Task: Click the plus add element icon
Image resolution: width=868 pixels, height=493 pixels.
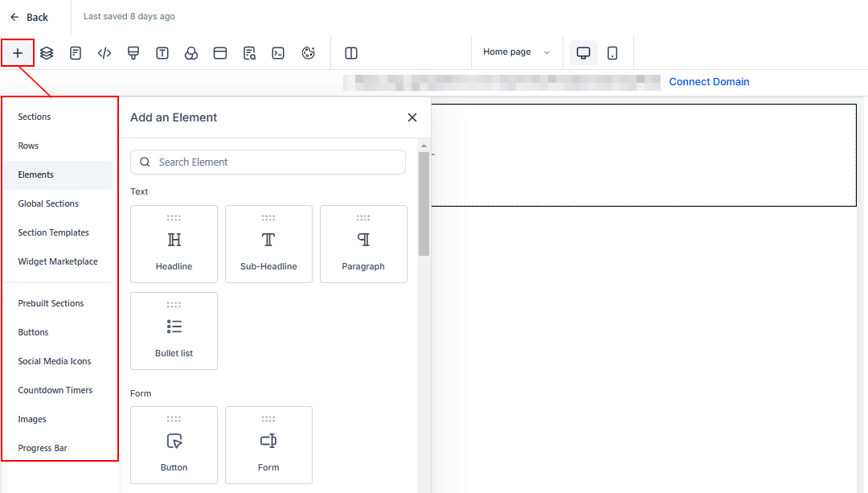Action: pos(18,53)
